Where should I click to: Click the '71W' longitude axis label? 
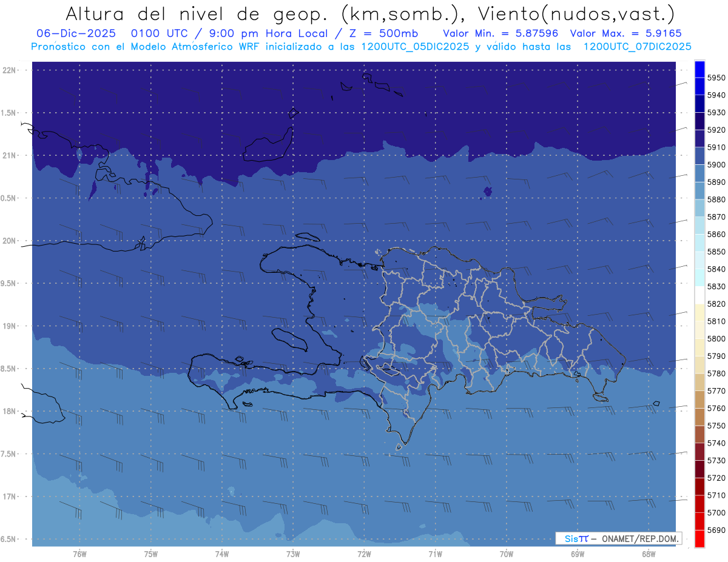tap(435, 554)
